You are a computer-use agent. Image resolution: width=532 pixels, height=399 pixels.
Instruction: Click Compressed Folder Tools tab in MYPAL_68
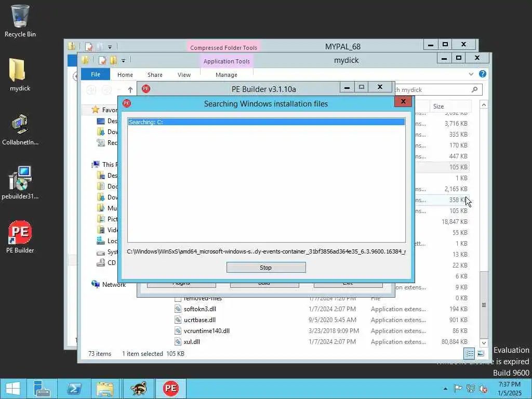coord(223,47)
